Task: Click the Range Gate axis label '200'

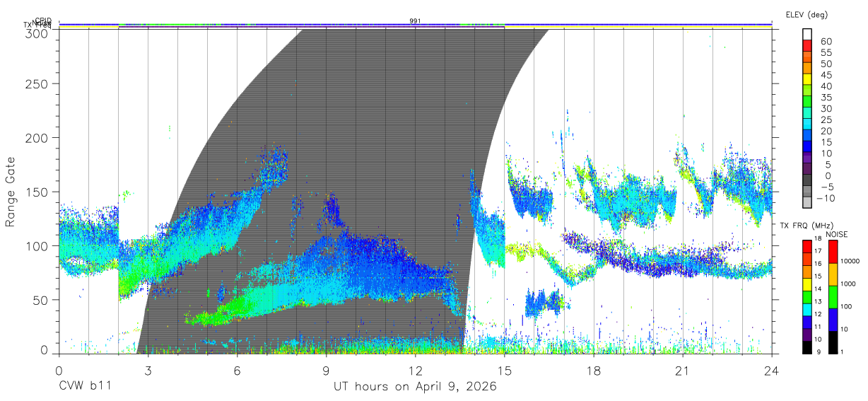Action: pyautogui.click(x=38, y=138)
